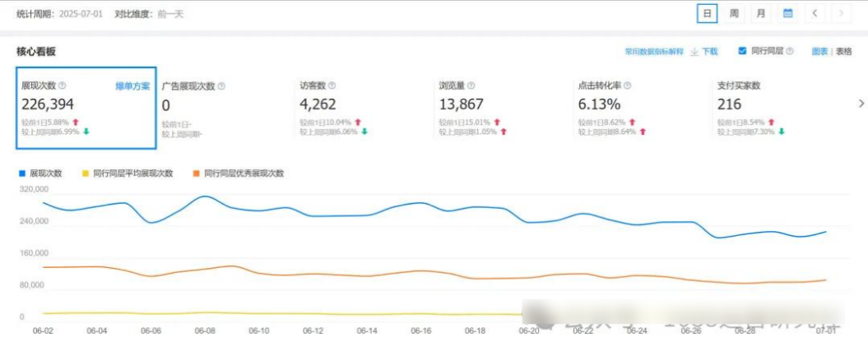Image resolution: width=868 pixels, height=351 pixels.
Task: Show help for 展现次数 metric
Action: click(62, 86)
